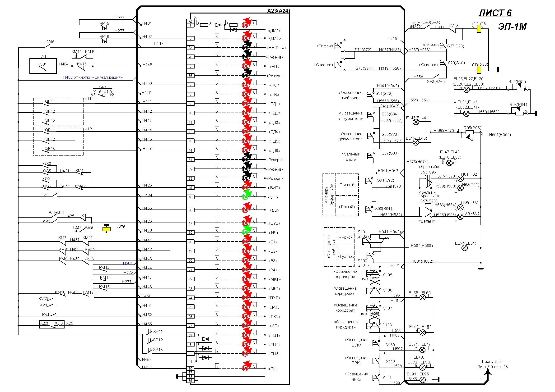Click the red LED symbol beside «СИ»
The image size is (555, 392).
click(x=245, y=368)
